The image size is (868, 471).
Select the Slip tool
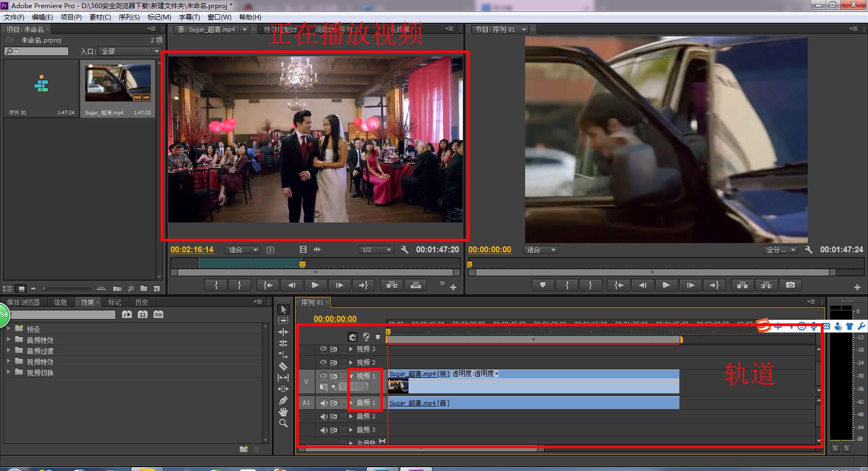(x=283, y=378)
